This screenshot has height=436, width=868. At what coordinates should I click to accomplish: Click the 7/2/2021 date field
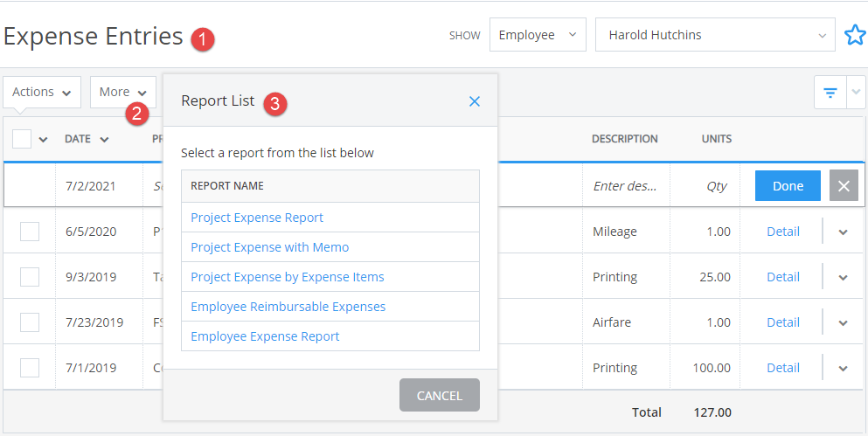tap(99, 186)
